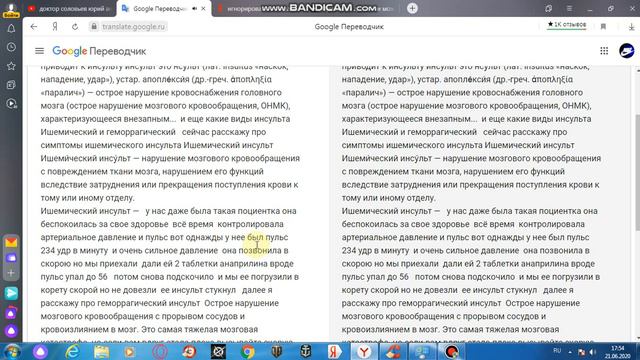The height and width of the screenshot is (360, 640).
Task: Bookmark this page with the bookmark icon
Action: pos(603,27)
